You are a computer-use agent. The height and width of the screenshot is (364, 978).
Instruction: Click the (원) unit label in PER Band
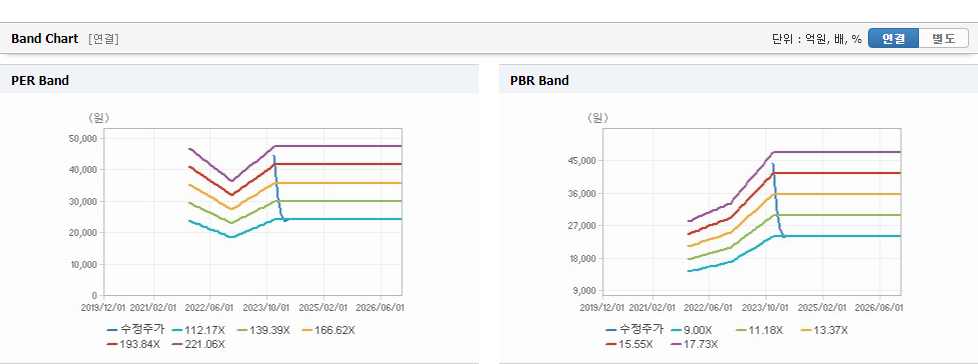pos(99,118)
